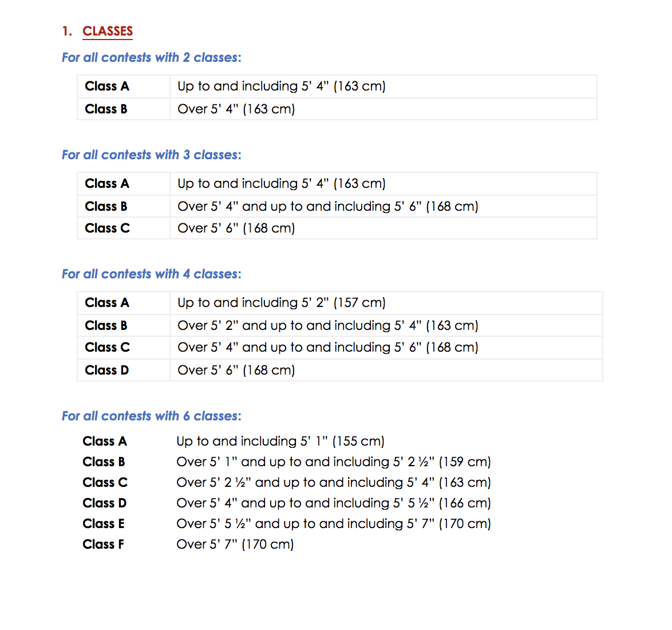Click the 'Over 5' 7" (170 cm)' text
Image resolution: width=672 pixels, height=630 pixels.
coord(235,545)
